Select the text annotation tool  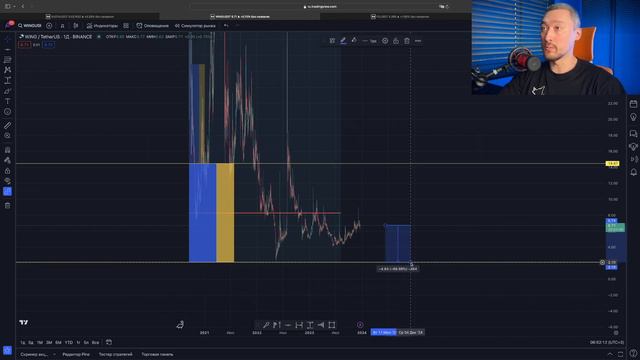(7, 101)
